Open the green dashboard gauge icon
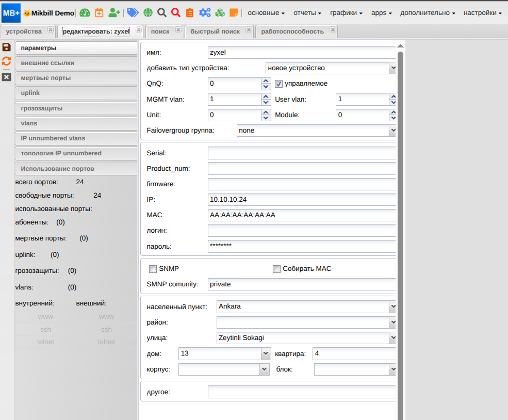 (85, 12)
